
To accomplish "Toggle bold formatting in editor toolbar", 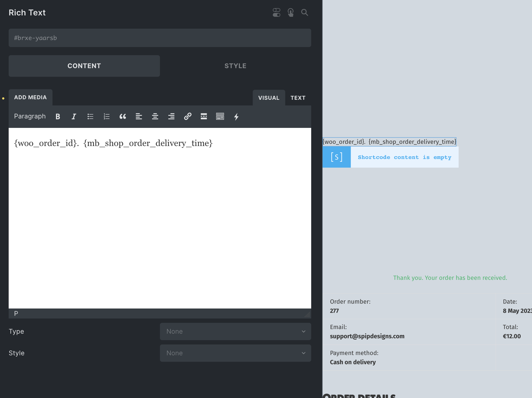I will pyautogui.click(x=58, y=117).
